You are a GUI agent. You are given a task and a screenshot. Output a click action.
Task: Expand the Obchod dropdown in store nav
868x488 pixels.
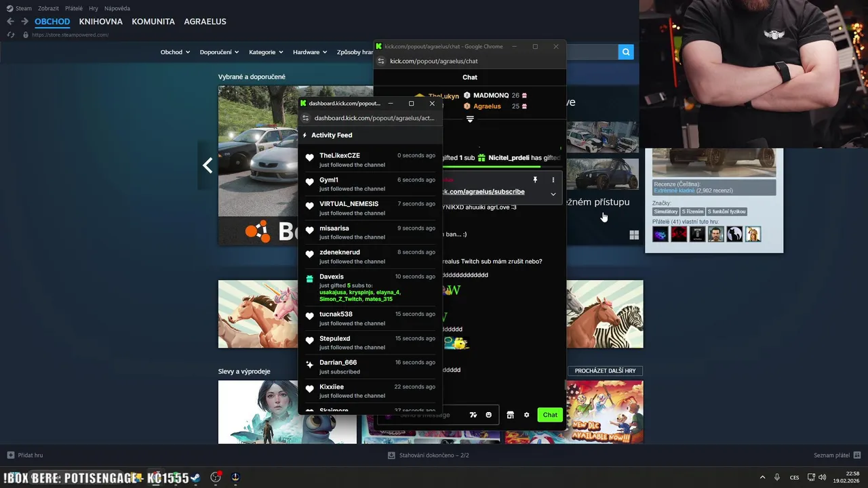click(x=175, y=52)
